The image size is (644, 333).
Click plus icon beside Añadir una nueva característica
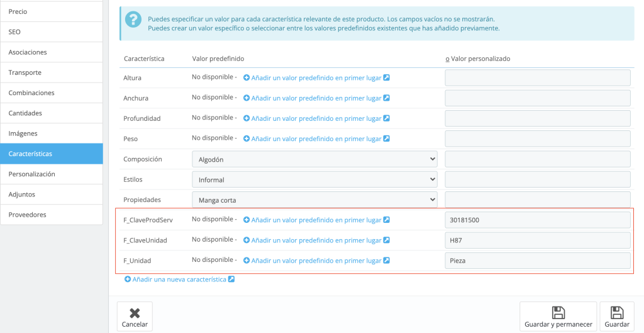click(x=128, y=279)
